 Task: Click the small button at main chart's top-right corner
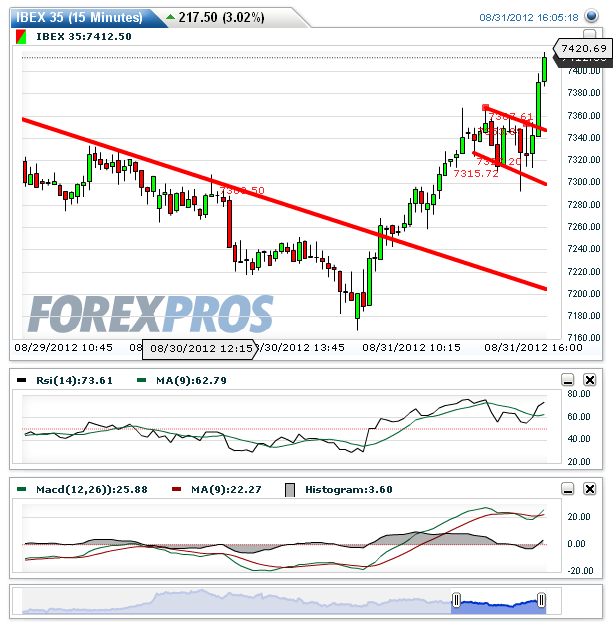click(589, 34)
